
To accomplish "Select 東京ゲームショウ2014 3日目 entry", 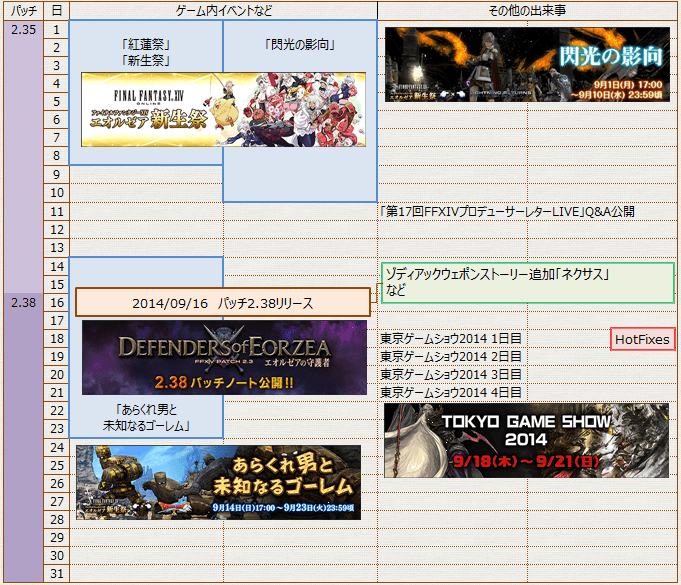I will [451, 374].
